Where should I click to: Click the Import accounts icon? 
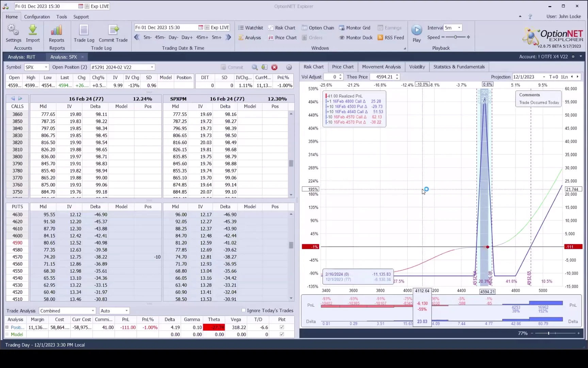point(33,33)
